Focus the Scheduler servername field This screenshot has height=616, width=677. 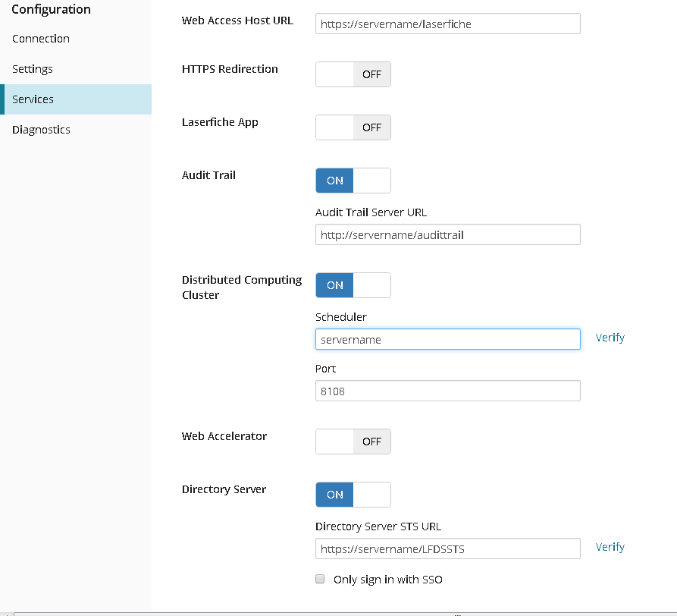tap(448, 339)
